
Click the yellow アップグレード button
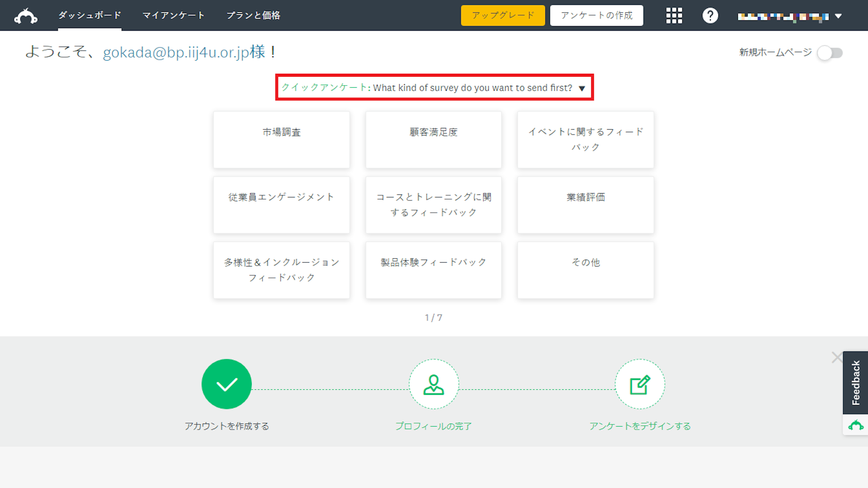pyautogui.click(x=503, y=16)
